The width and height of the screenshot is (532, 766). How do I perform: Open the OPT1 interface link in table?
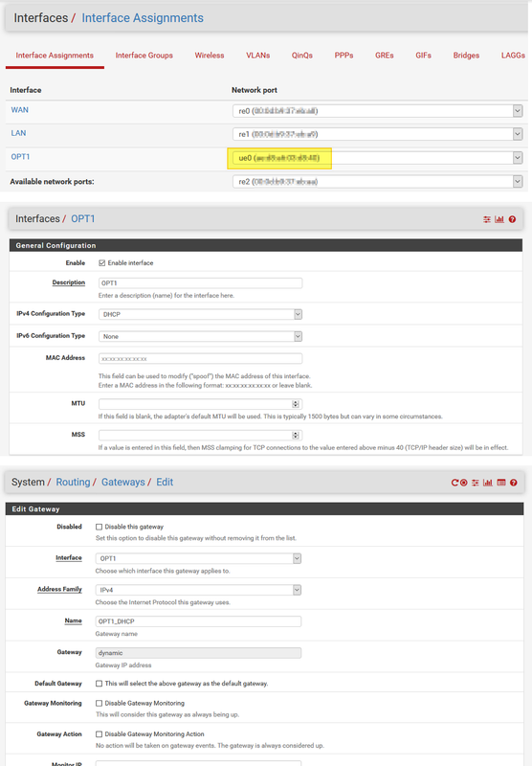pos(20,157)
